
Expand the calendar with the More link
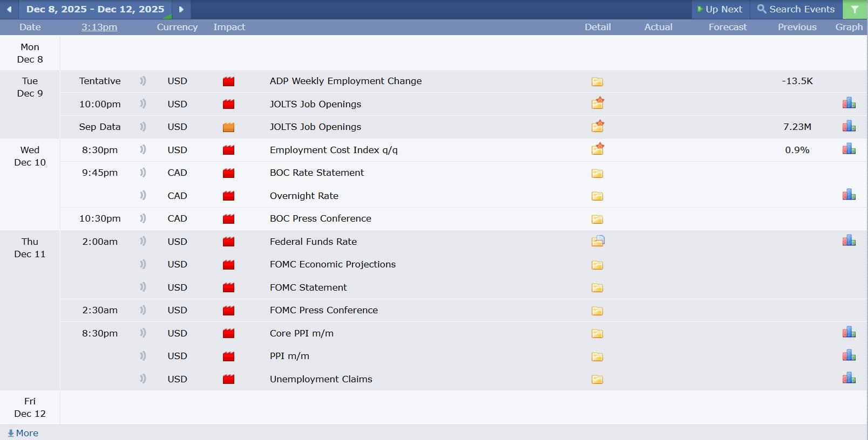[x=23, y=433]
